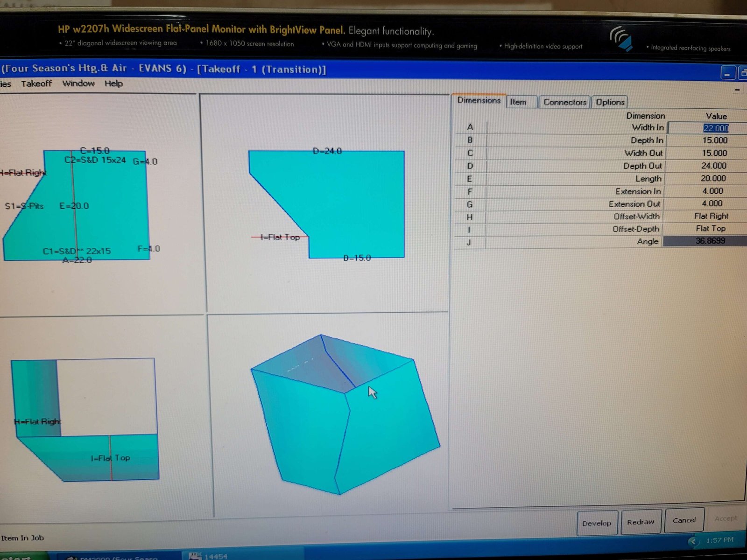The width and height of the screenshot is (747, 560).
Task: Cancel the transition takeoff dialog
Action: point(684,520)
